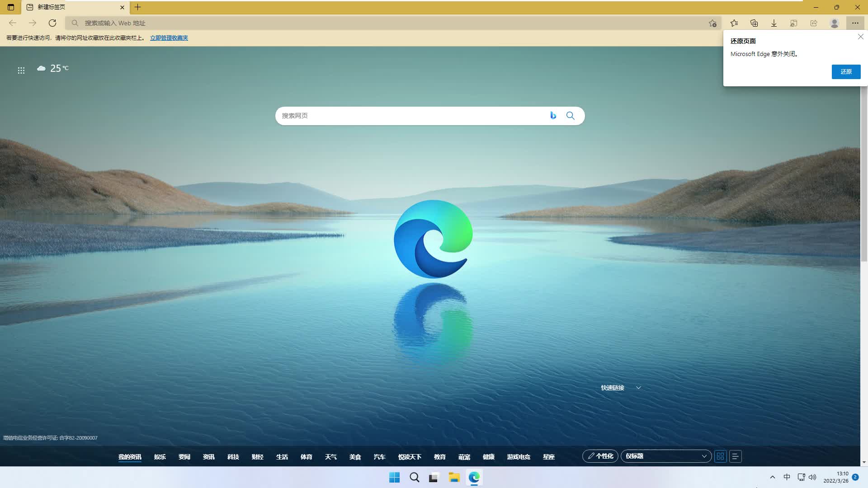Add this page to favorites star icon

pyautogui.click(x=713, y=23)
